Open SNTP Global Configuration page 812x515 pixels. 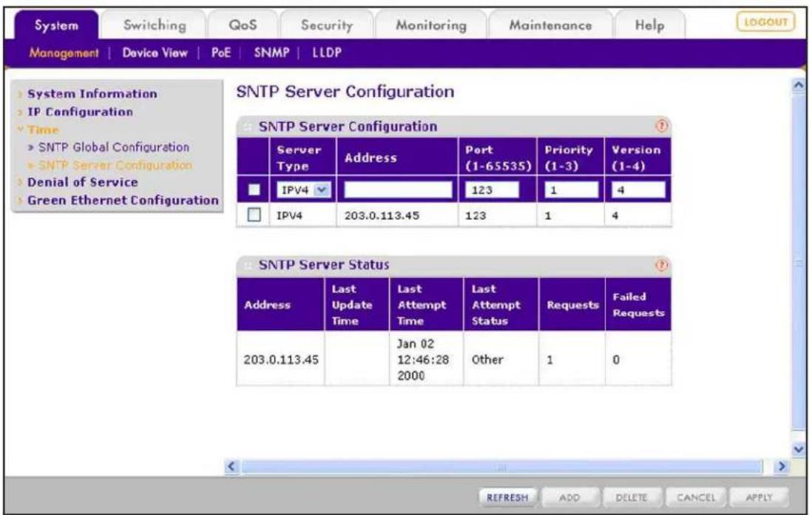pyautogui.click(x=113, y=147)
